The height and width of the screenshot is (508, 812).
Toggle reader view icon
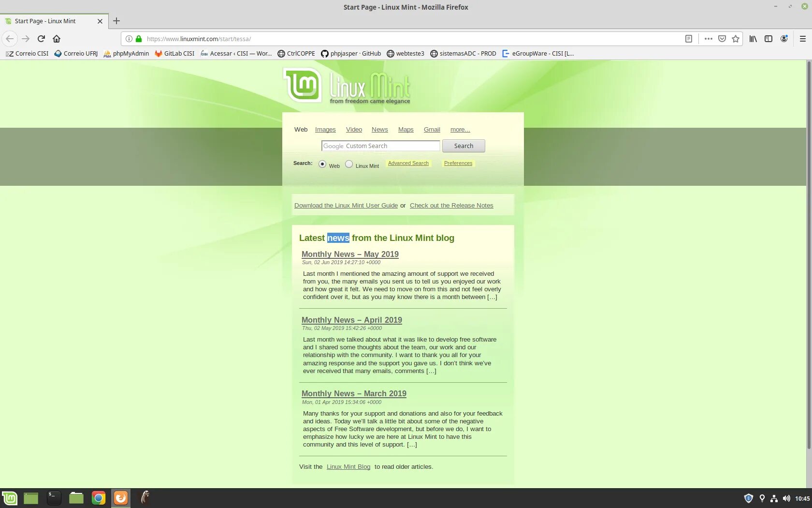click(689, 39)
